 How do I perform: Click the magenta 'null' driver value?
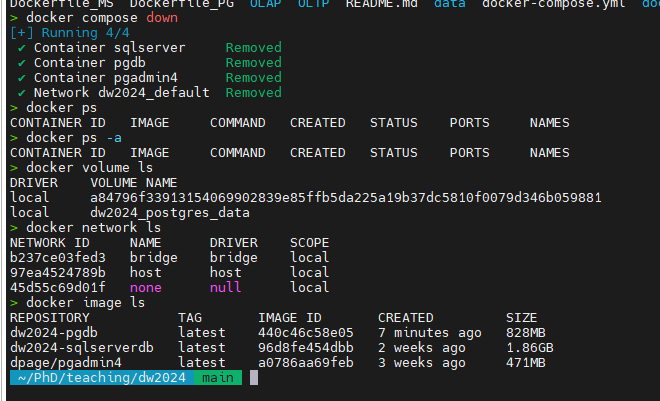[x=226, y=288]
